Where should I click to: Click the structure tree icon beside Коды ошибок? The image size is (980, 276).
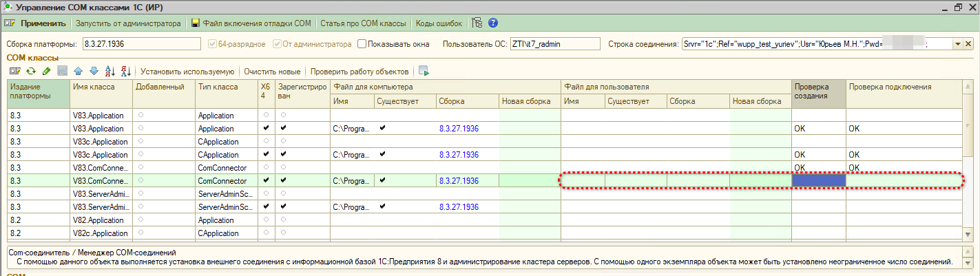[x=477, y=23]
